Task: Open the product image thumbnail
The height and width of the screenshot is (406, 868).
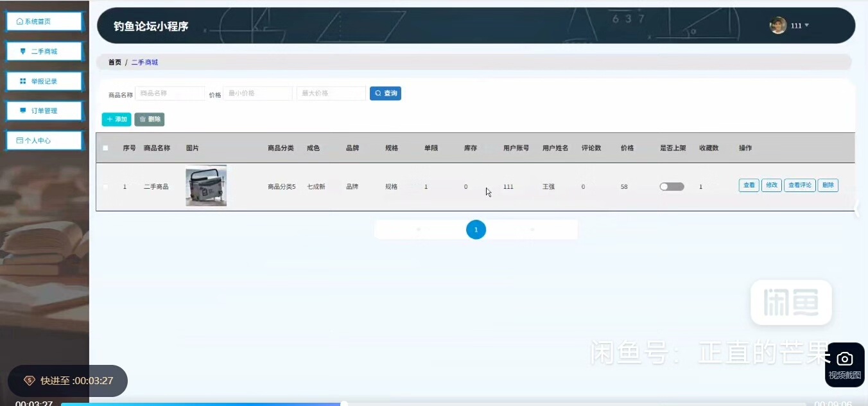Action: click(x=206, y=186)
